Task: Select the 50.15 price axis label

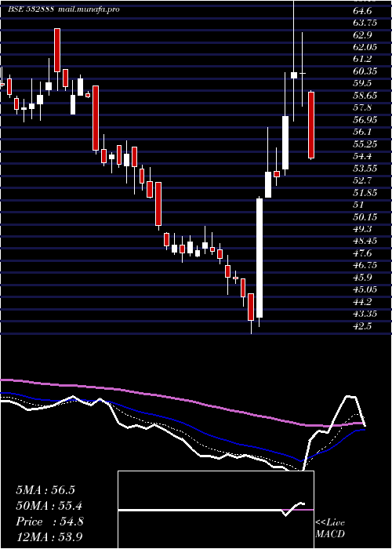Action: tap(365, 216)
